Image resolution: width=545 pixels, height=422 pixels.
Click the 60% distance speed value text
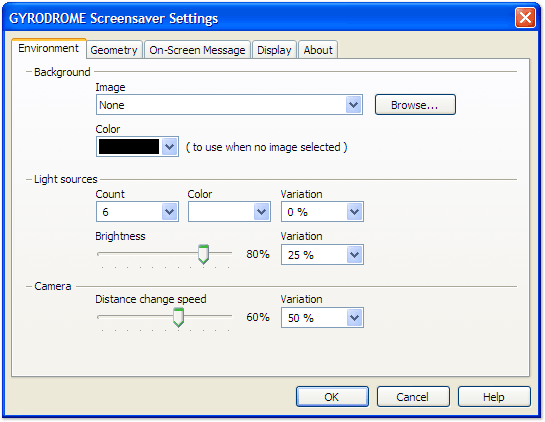[258, 317]
